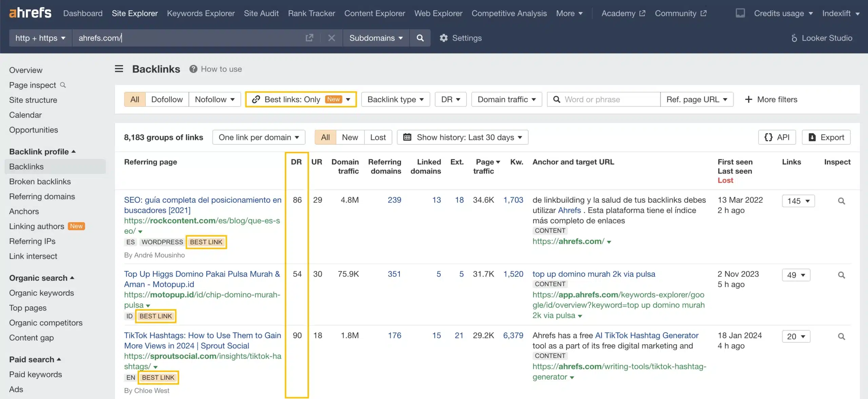Click the Page inspect magnifier icon
Viewport: 868px width, 399px height.
[63, 85]
